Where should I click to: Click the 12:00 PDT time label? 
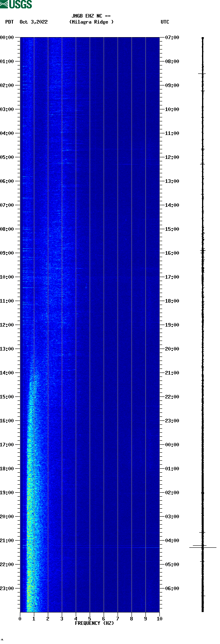click(7, 325)
